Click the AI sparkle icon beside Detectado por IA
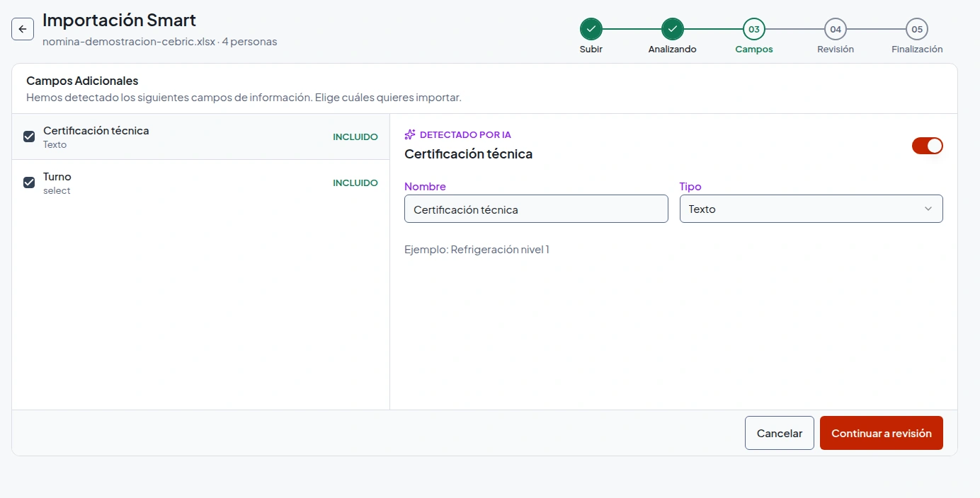Image resolution: width=980 pixels, height=498 pixels. pos(410,134)
